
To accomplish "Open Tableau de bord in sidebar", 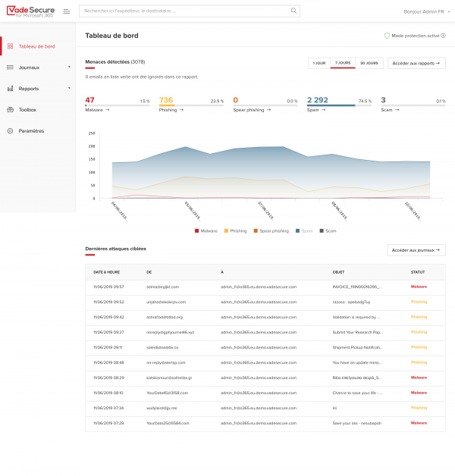I will tap(36, 46).
